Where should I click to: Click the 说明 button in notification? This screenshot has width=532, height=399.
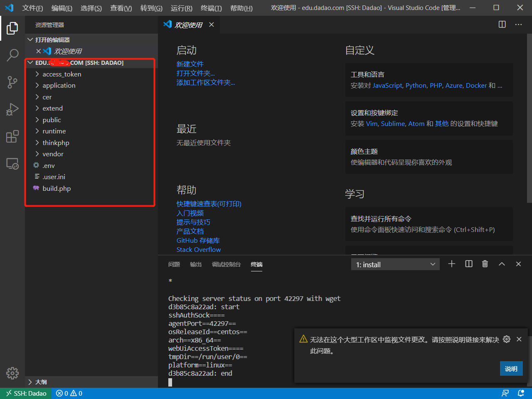(x=511, y=369)
